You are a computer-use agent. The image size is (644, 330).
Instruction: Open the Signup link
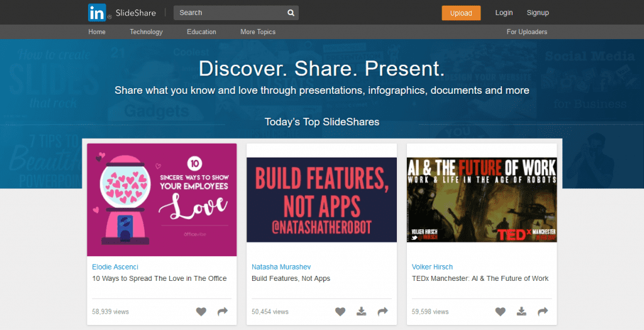538,13
